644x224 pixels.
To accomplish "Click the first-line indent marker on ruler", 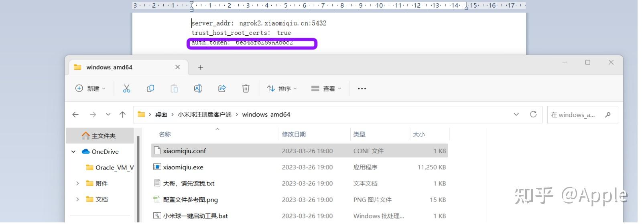I will point(191,4).
